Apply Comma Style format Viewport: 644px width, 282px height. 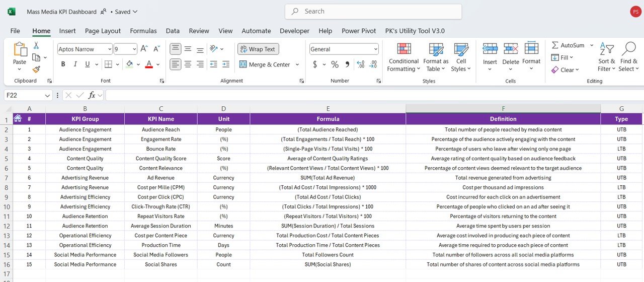(x=348, y=64)
